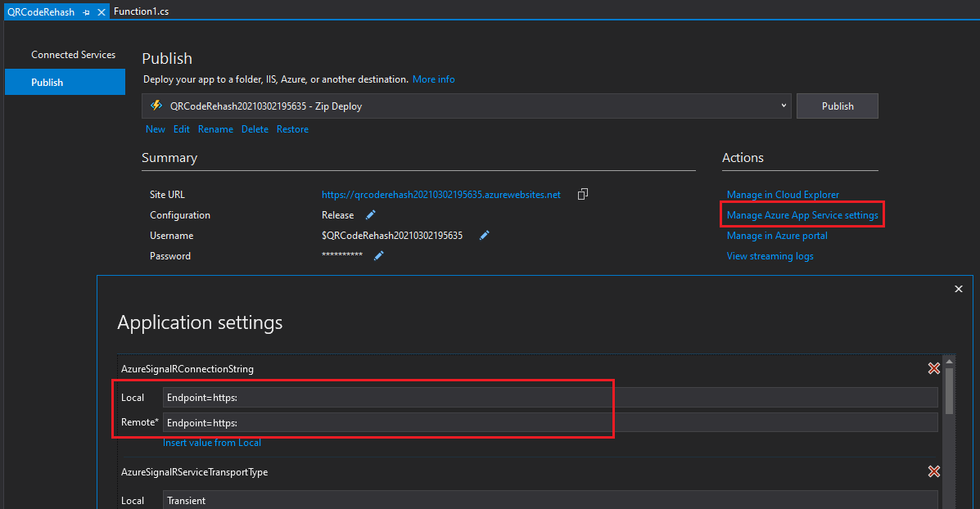Open Manage in Azure portal
This screenshot has height=509, width=980.
click(777, 236)
